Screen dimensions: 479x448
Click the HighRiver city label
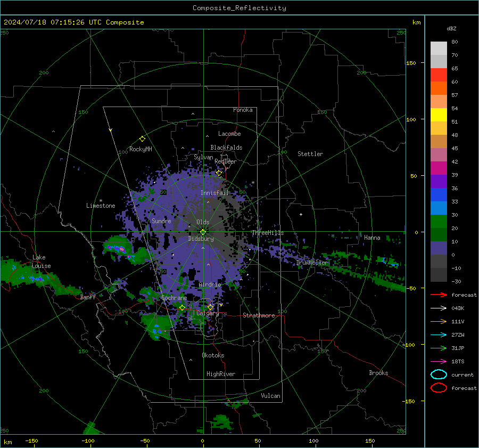point(221,374)
